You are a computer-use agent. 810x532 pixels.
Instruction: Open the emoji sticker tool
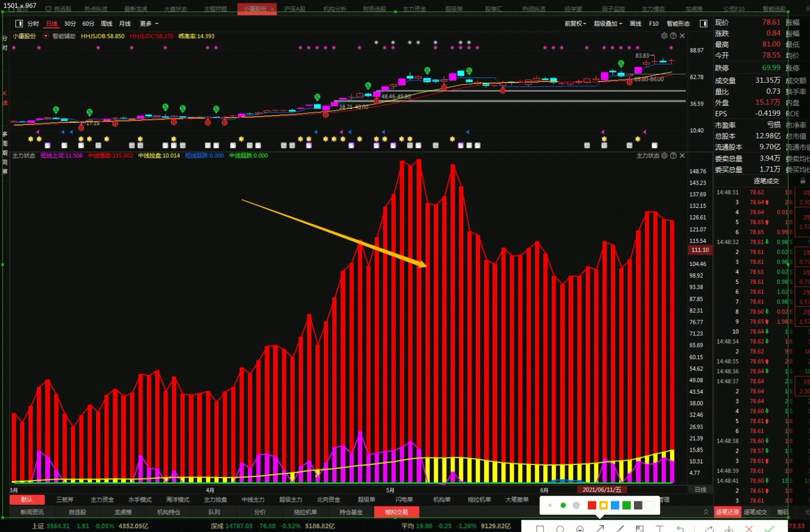(x=580, y=529)
